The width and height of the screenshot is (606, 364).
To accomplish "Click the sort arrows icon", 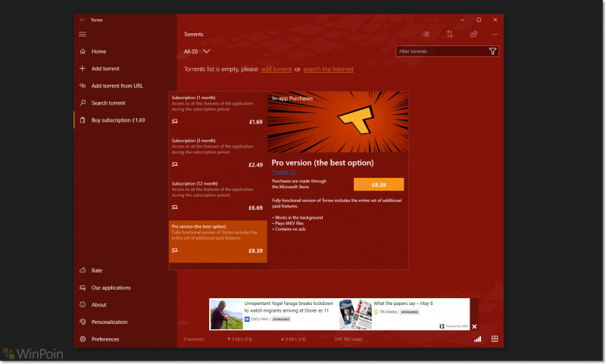I will (x=449, y=34).
